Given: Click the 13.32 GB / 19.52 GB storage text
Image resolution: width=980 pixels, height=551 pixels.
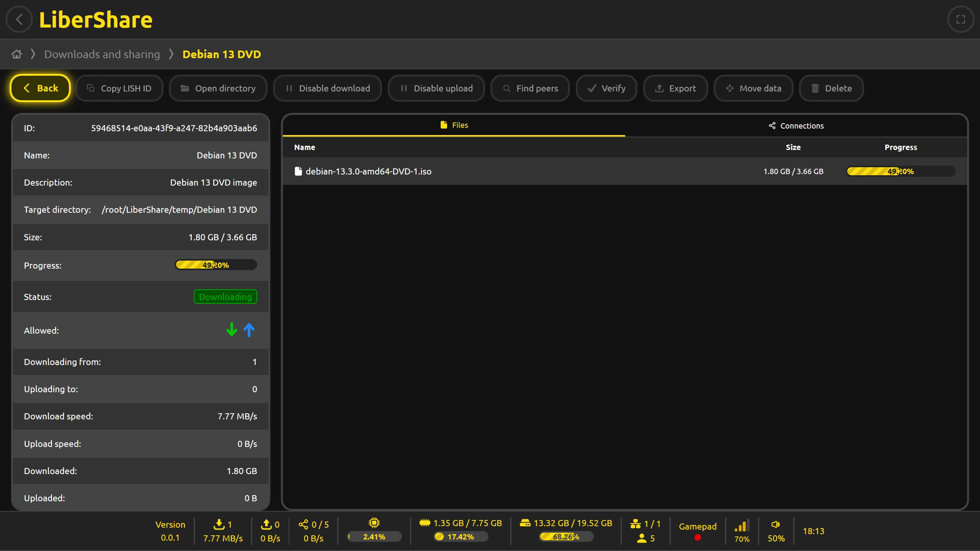Looking at the screenshot, I should tap(573, 523).
